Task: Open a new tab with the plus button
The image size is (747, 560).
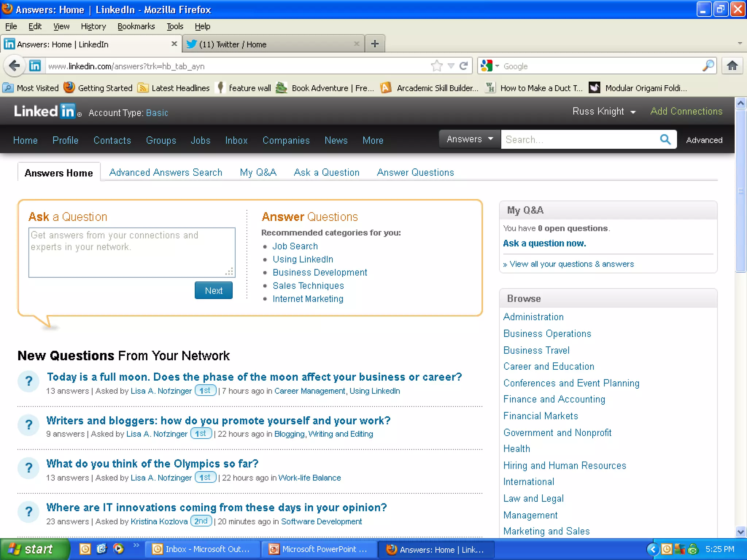Action: [375, 44]
